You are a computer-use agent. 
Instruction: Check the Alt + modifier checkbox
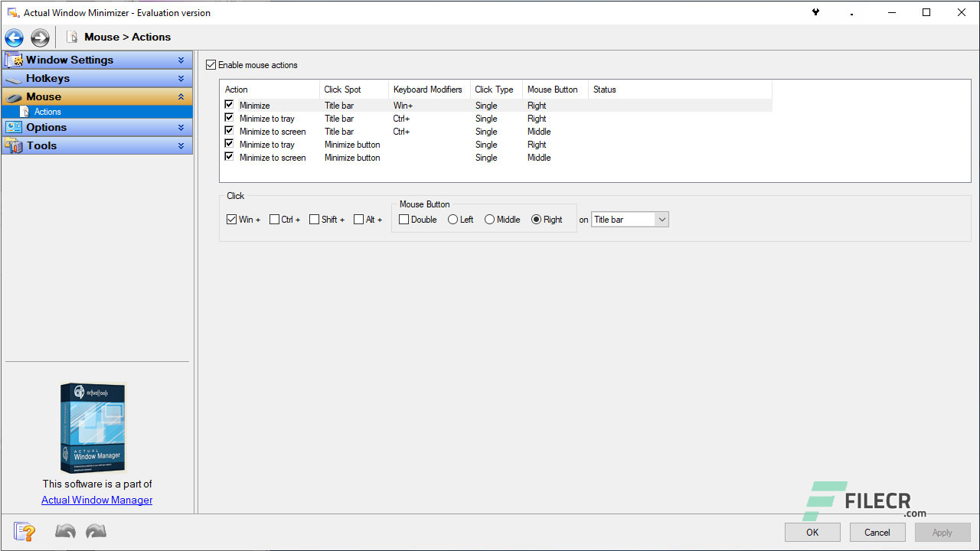click(359, 220)
